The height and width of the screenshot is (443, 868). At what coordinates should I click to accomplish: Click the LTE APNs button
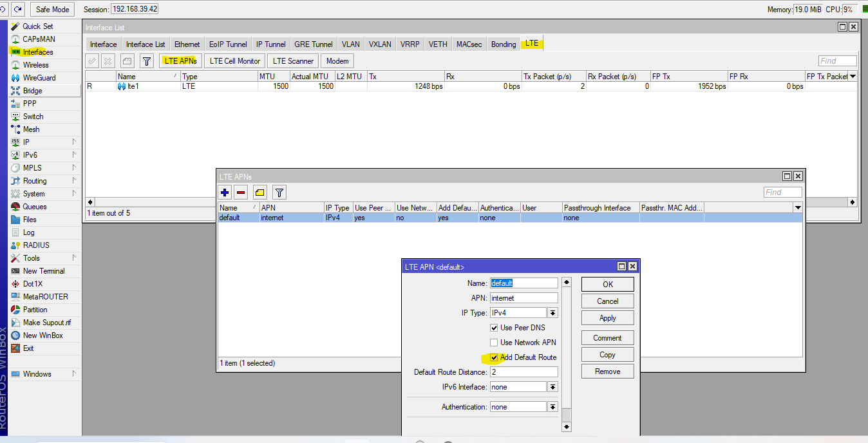[x=181, y=61]
